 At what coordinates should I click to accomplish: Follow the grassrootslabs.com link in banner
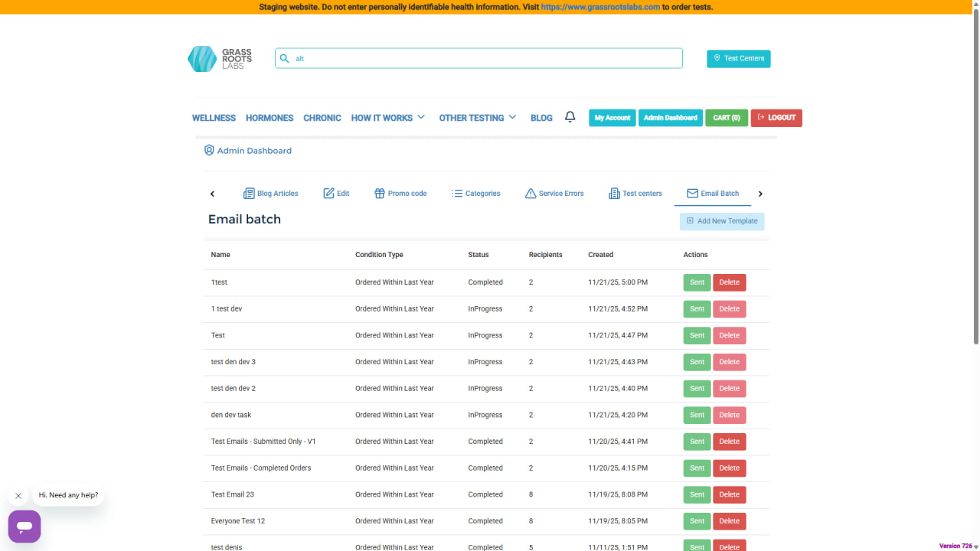[600, 7]
